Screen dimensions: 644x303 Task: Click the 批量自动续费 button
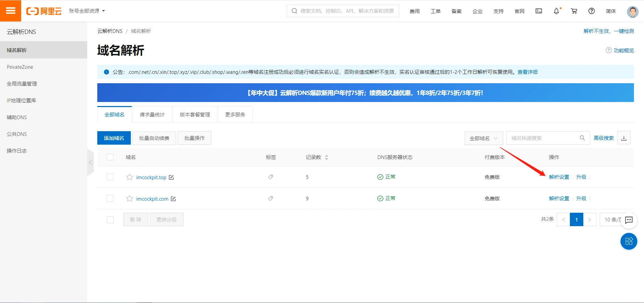coord(154,138)
